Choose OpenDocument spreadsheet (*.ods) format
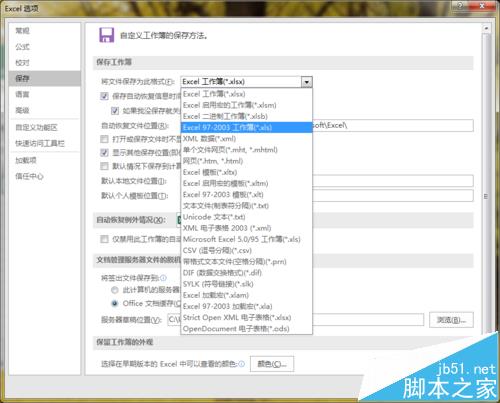 click(247, 329)
